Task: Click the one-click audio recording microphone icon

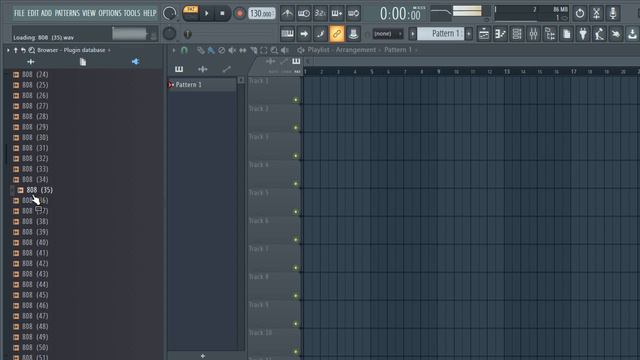Action: (x=613, y=13)
